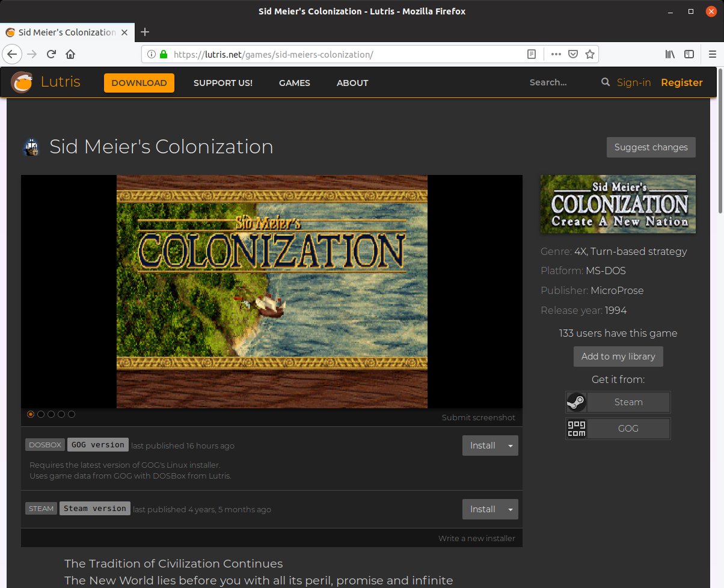Click the DOSBOX runner tag

tap(45, 446)
